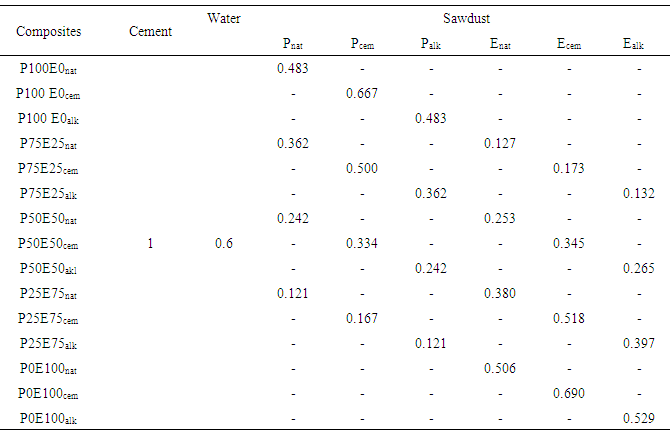Click the Composites column header
The image size is (670, 436).
click(49, 31)
